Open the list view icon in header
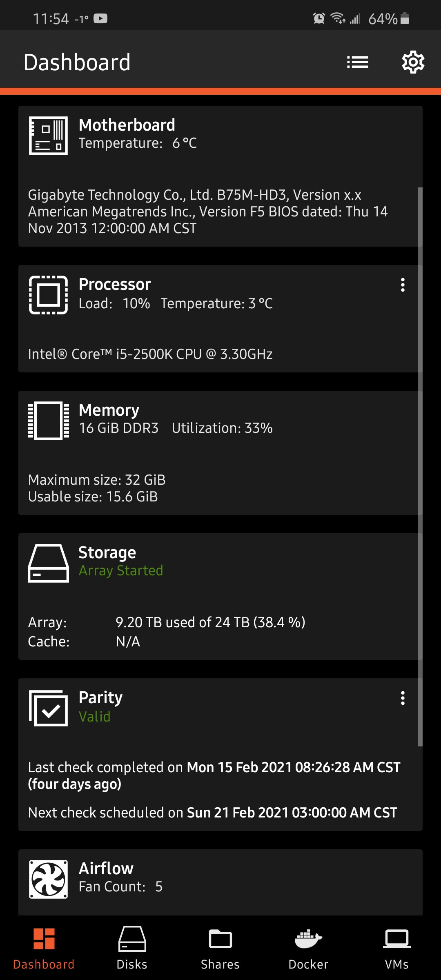Viewport: 441px width, 980px height. tap(358, 62)
